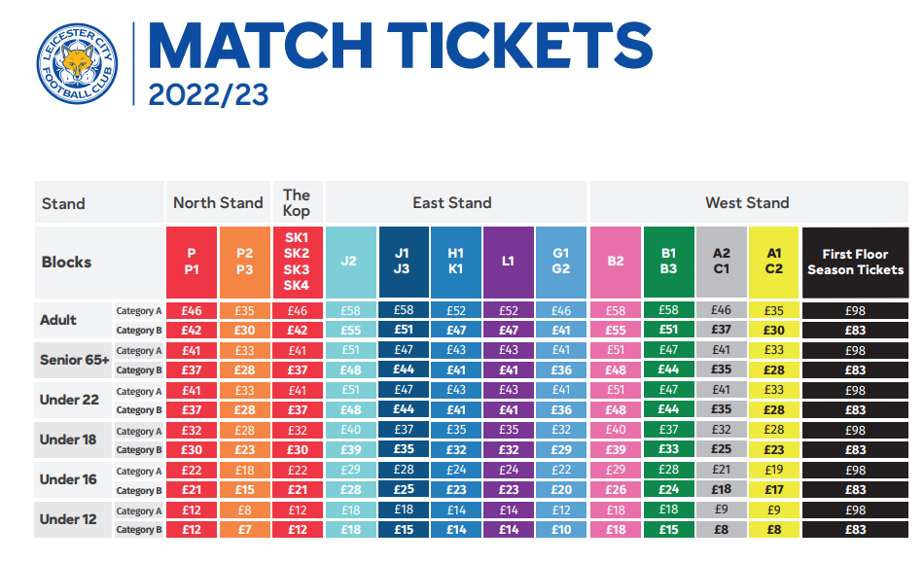Viewport: 924px width, 563px height.
Task: Select the orange P2 P3 block header
Action: pos(244,263)
